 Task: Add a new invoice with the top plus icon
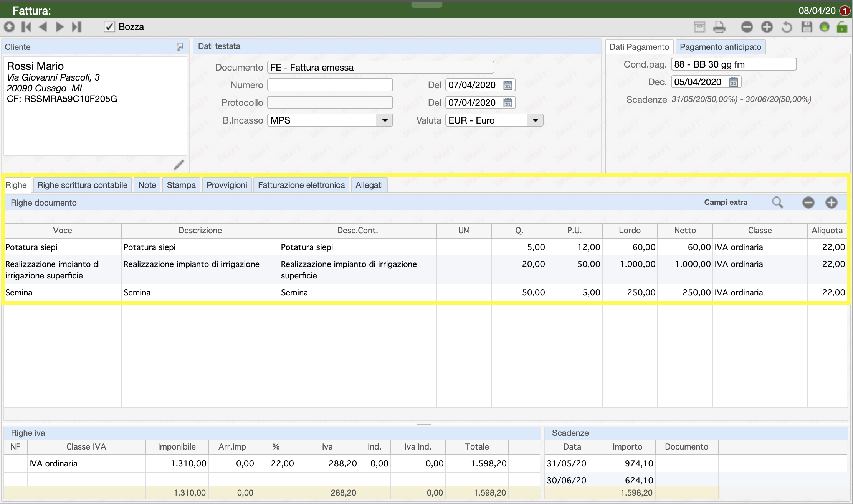[x=767, y=27]
